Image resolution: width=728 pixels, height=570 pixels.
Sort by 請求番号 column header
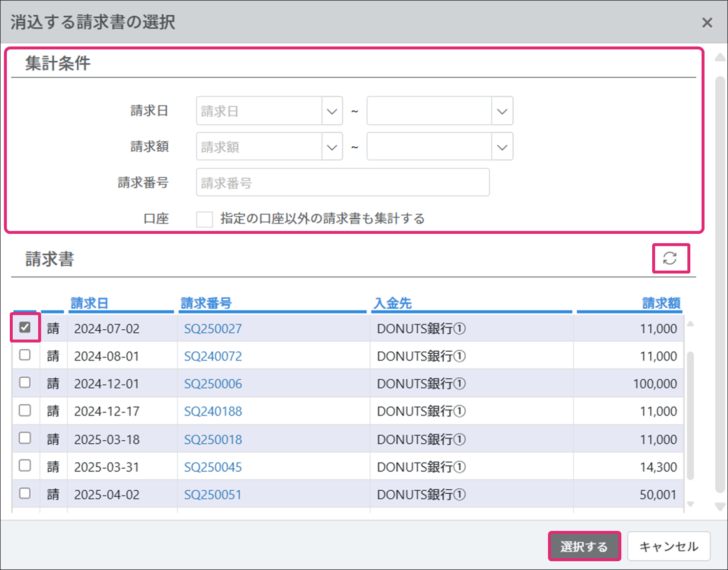coord(206,303)
